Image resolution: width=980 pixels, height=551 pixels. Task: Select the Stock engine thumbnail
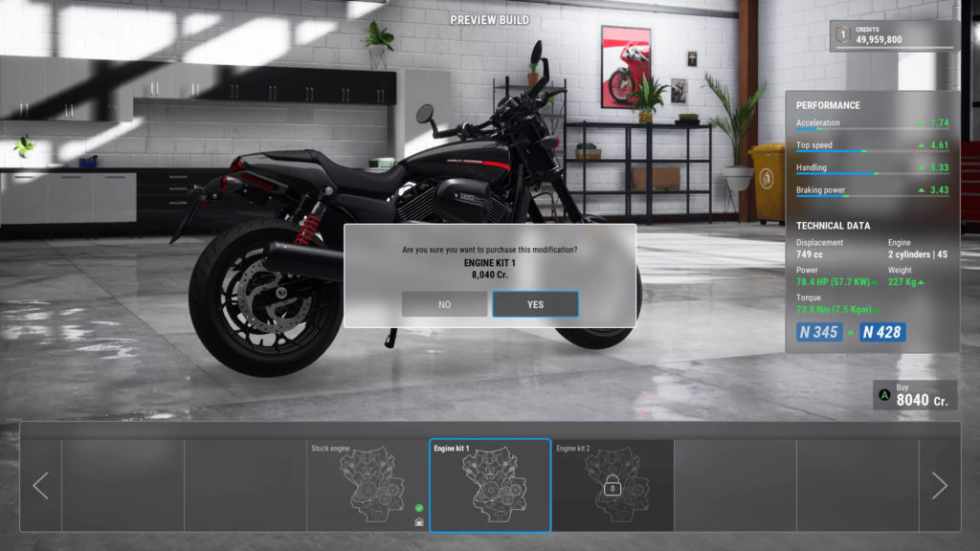coord(367,485)
